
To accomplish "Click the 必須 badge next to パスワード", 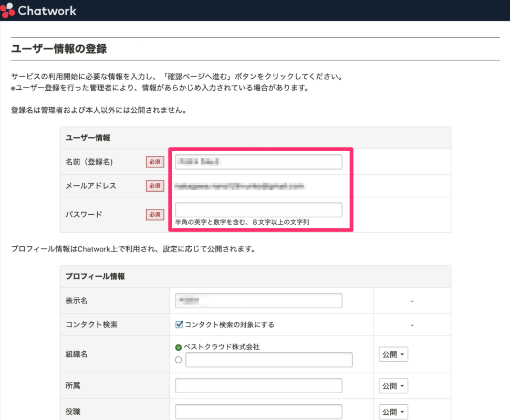I will pyautogui.click(x=154, y=215).
